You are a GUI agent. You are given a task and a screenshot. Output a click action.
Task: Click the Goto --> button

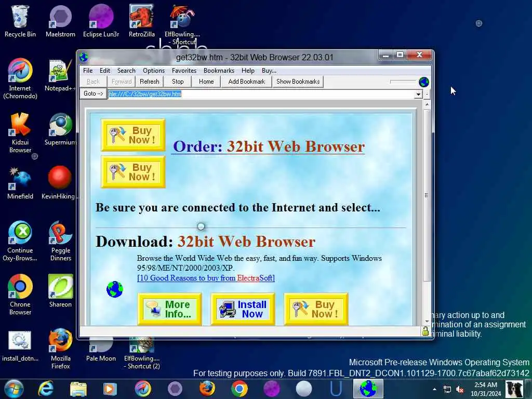pyautogui.click(x=94, y=94)
